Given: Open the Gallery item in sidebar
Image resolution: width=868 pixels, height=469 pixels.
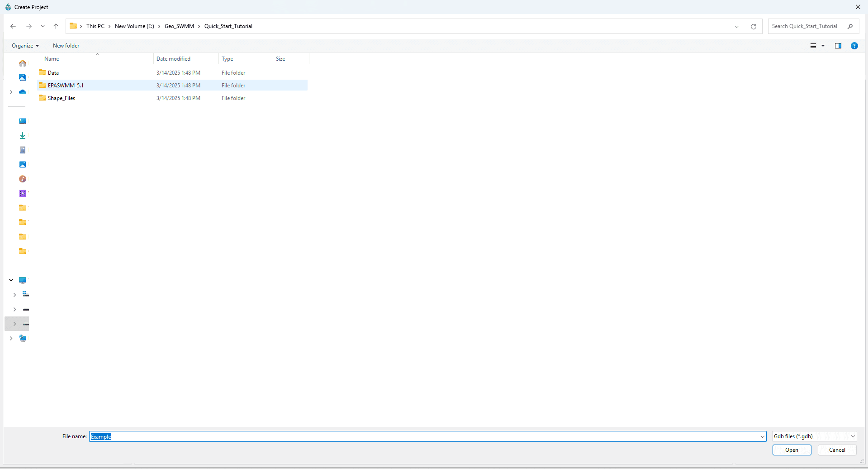Looking at the screenshot, I should 23,77.
